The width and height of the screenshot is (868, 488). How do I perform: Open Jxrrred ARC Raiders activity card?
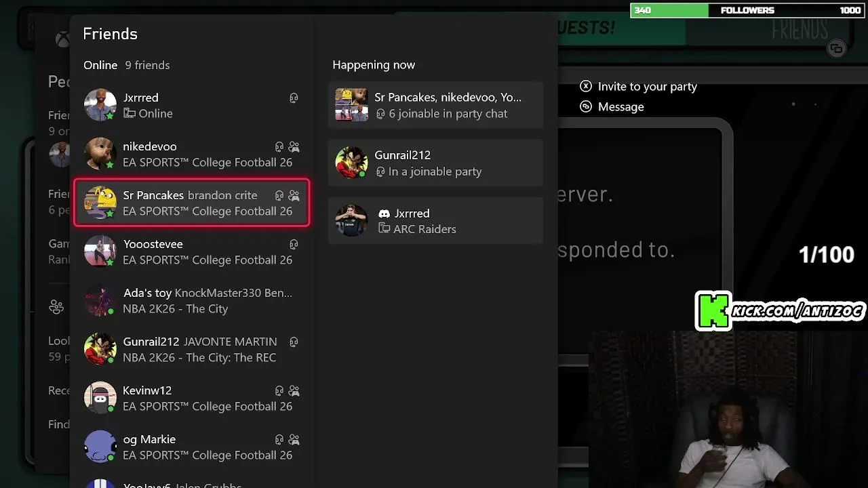coord(435,221)
